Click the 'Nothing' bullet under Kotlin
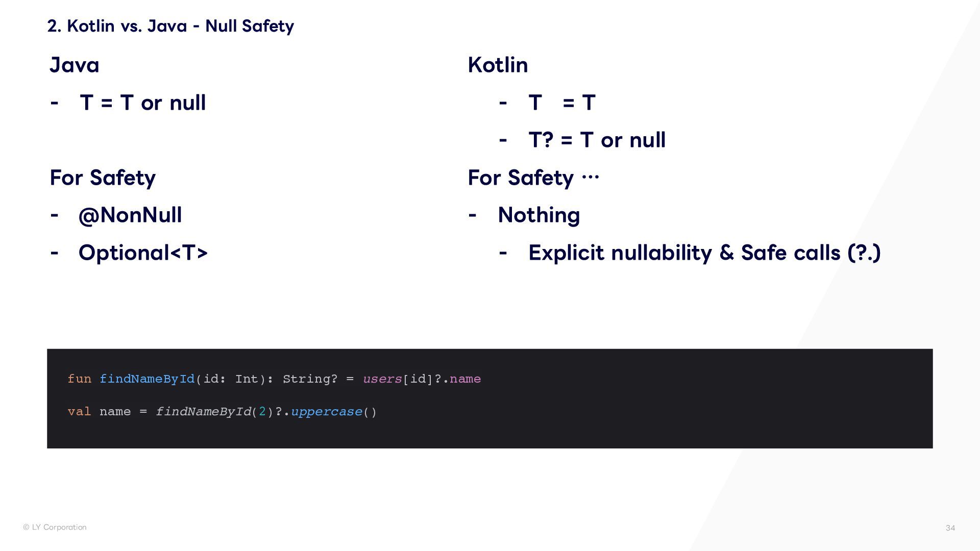The height and width of the screenshot is (551, 980). click(538, 215)
